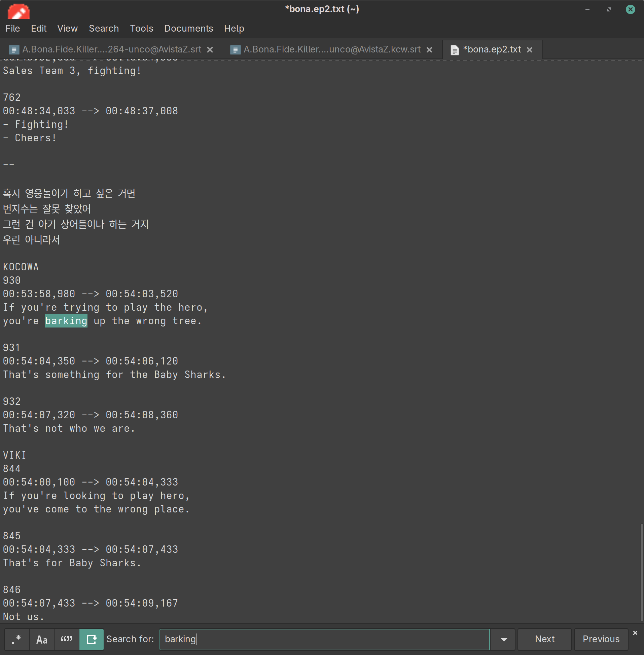The height and width of the screenshot is (655, 644).
Task: Click the line 'That's not who we are.'
Action: pos(69,428)
